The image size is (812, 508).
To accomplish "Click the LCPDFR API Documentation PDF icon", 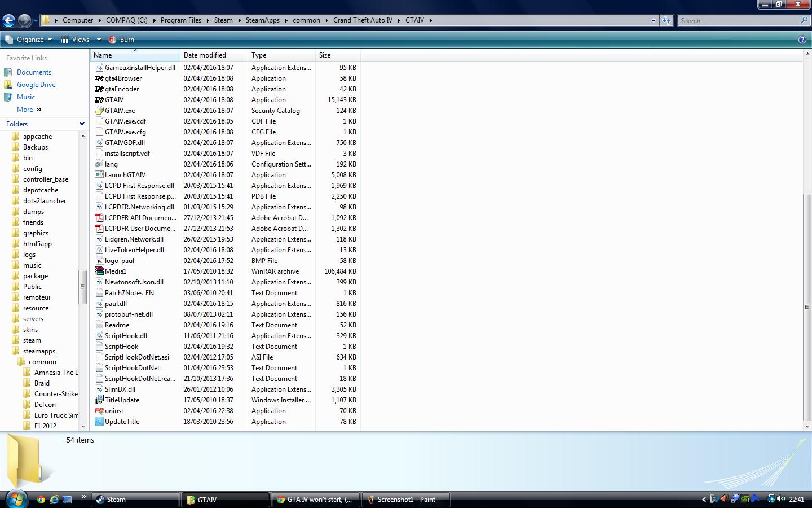I will click(99, 218).
